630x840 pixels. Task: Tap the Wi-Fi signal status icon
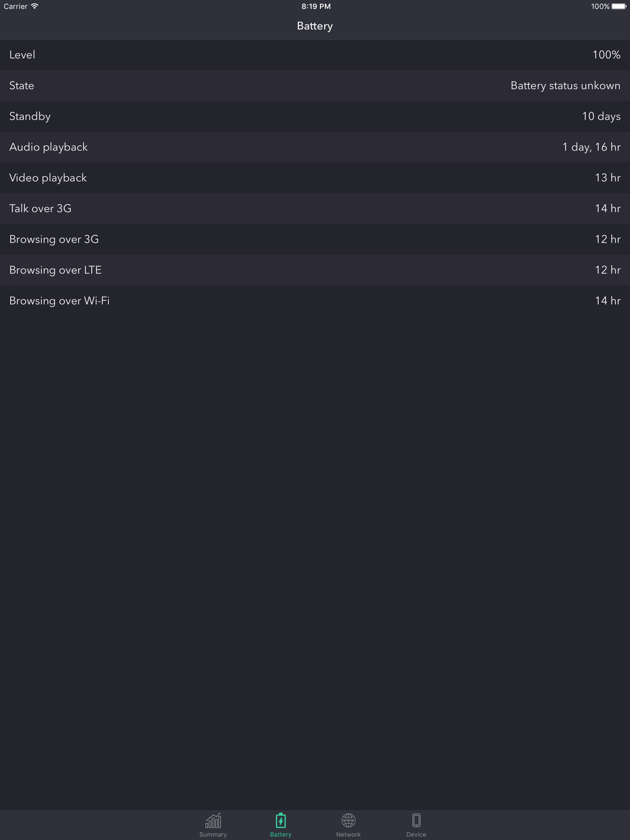[x=34, y=6]
